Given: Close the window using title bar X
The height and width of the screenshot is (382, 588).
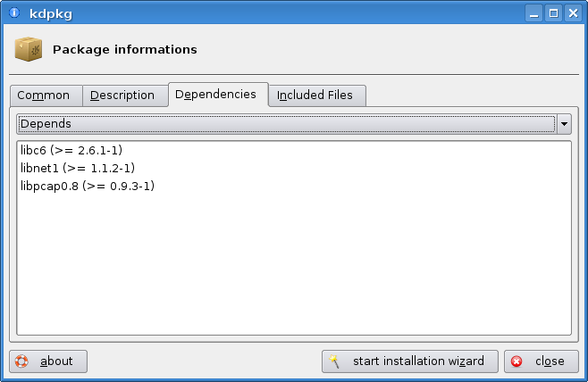Looking at the screenshot, I should click(574, 13).
